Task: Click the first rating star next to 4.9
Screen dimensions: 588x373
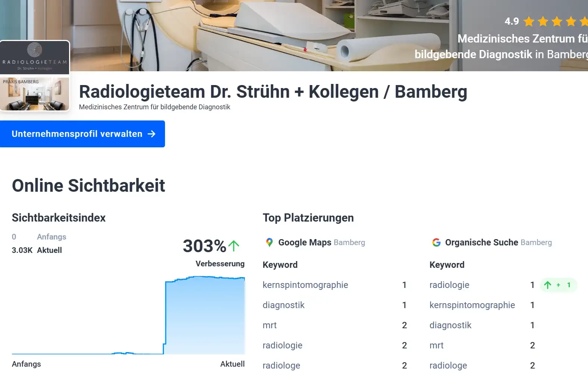Action: pyautogui.click(x=529, y=22)
